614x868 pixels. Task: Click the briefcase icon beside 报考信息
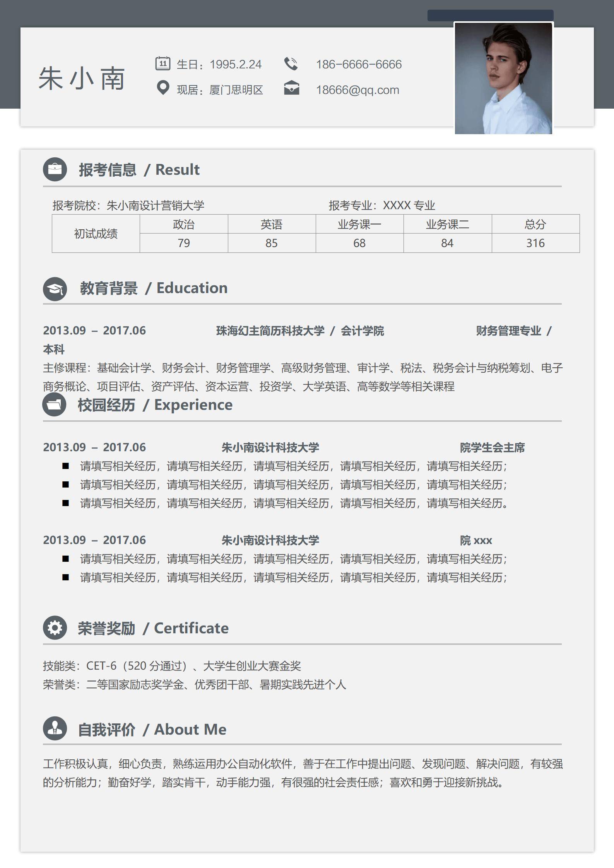point(55,169)
